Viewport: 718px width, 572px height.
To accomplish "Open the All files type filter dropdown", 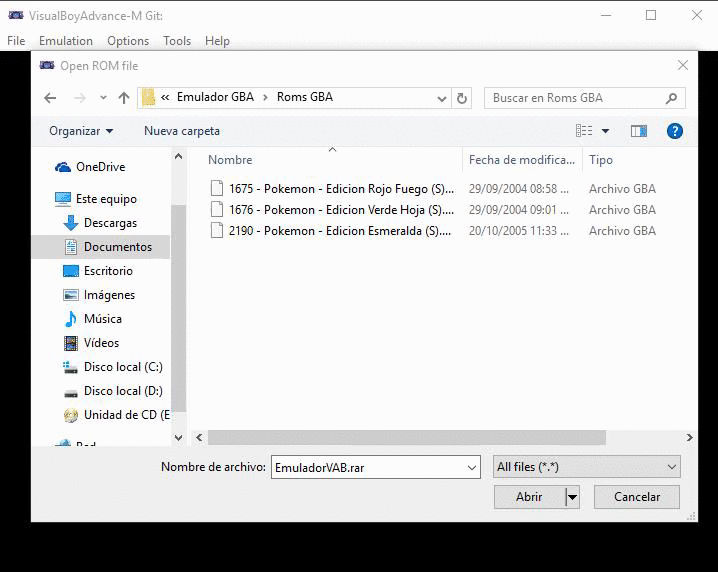I will point(587,467).
